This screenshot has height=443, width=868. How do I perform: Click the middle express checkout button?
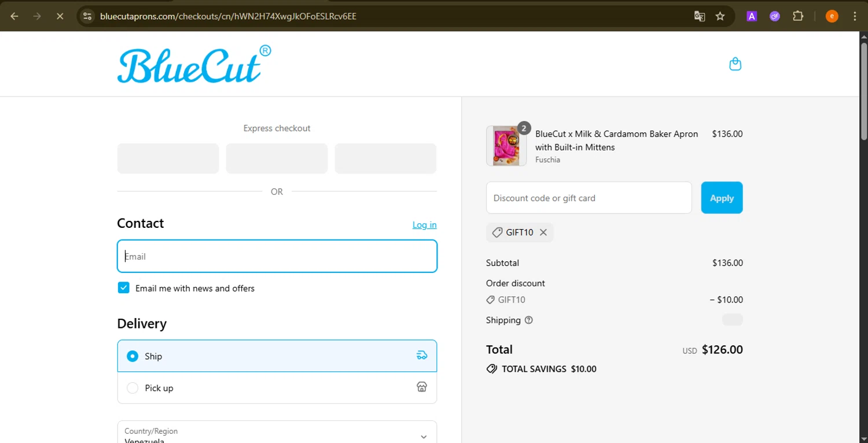(x=277, y=158)
